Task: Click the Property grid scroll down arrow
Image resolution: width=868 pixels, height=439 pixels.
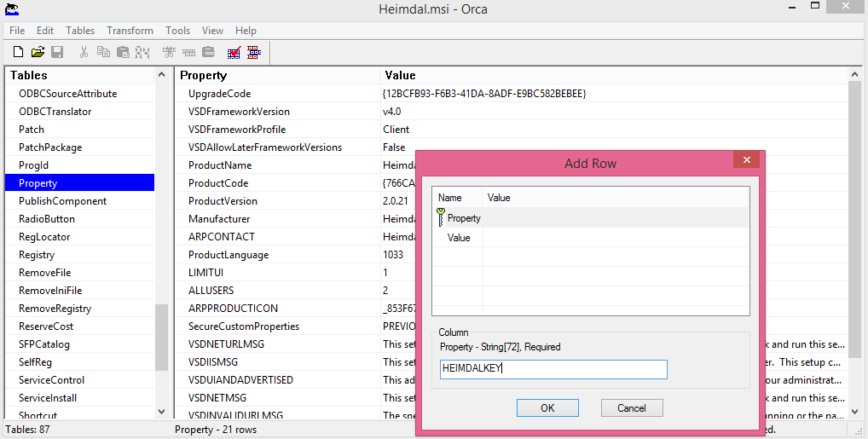Action: pos(854,412)
